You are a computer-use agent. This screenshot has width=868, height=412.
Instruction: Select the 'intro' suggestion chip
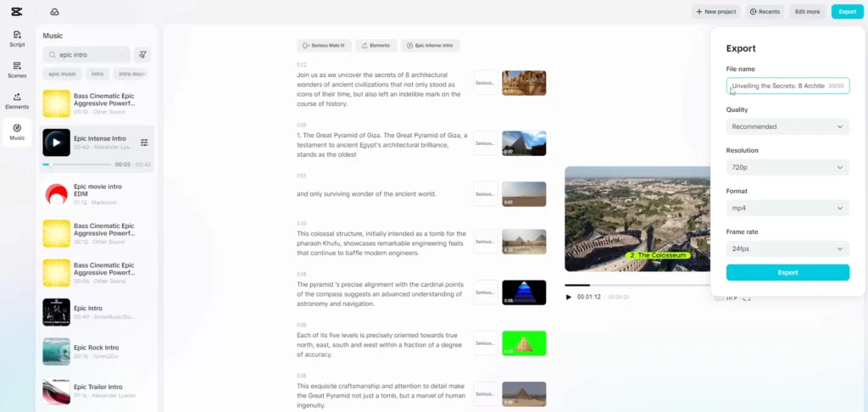(x=97, y=74)
